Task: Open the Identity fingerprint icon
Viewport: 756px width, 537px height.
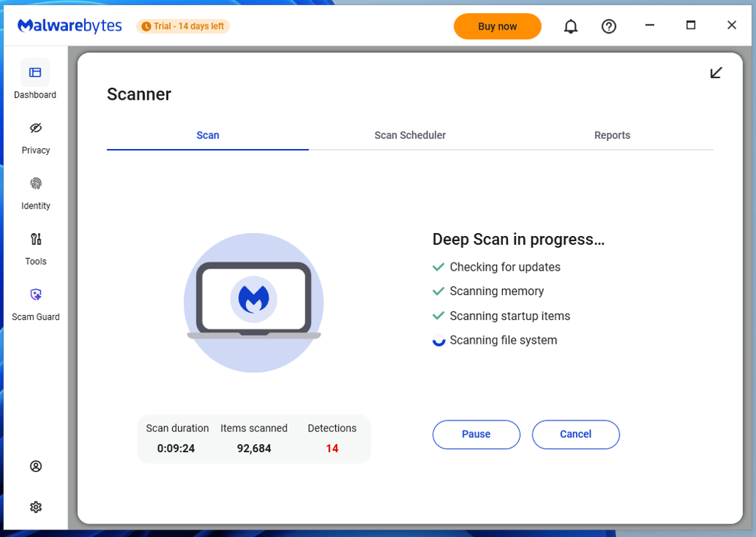Action: pyautogui.click(x=35, y=184)
